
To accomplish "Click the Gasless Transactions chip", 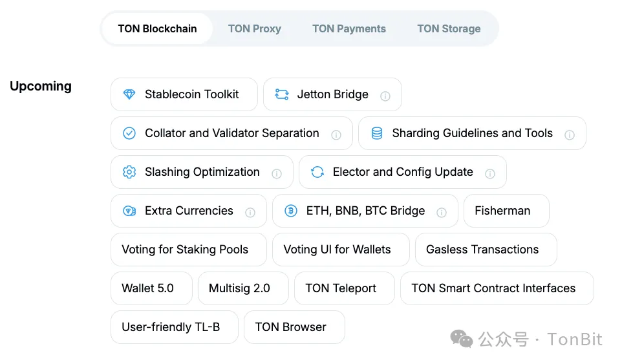I will point(486,250).
